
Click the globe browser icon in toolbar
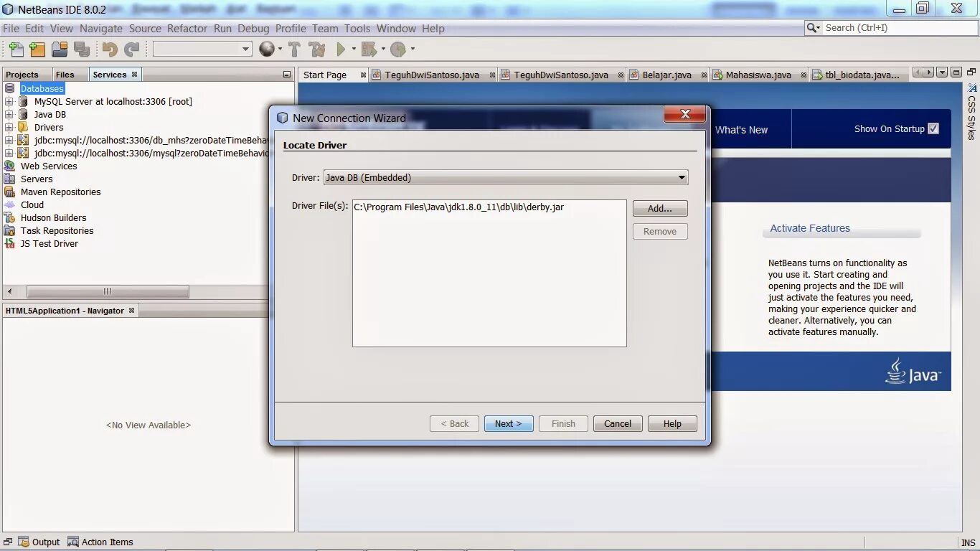click(x=266, y=49)
